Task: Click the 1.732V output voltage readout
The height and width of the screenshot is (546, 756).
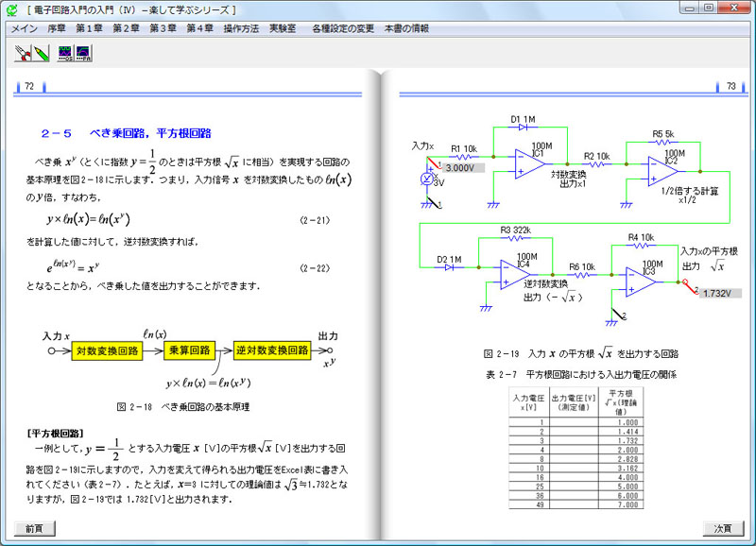Action: [x=718, y=293]
